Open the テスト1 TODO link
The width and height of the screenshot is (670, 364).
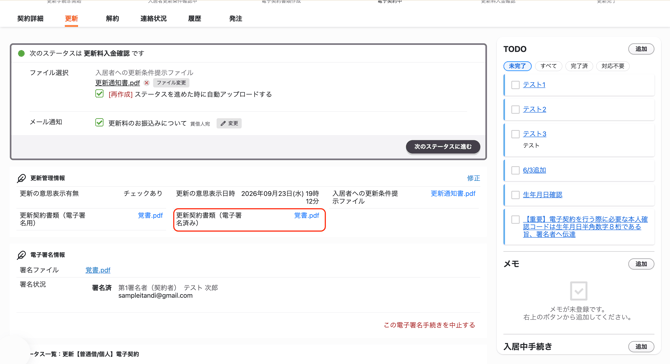[534, 85]
